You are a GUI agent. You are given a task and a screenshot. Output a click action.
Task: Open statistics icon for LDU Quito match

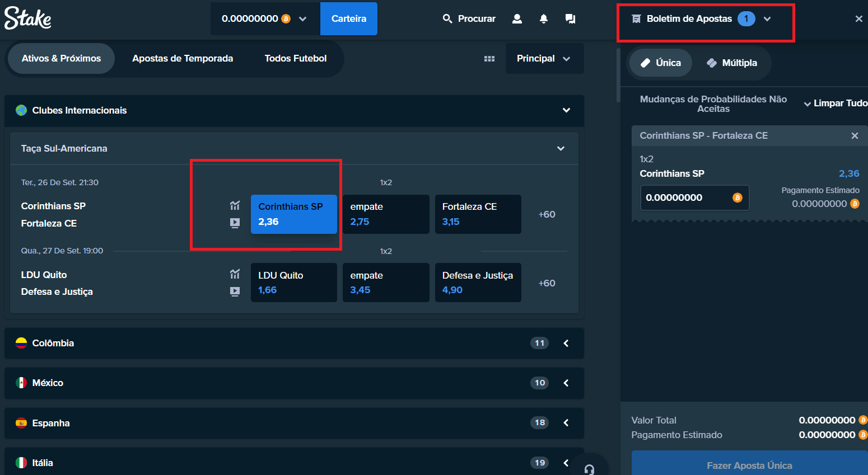235,274
